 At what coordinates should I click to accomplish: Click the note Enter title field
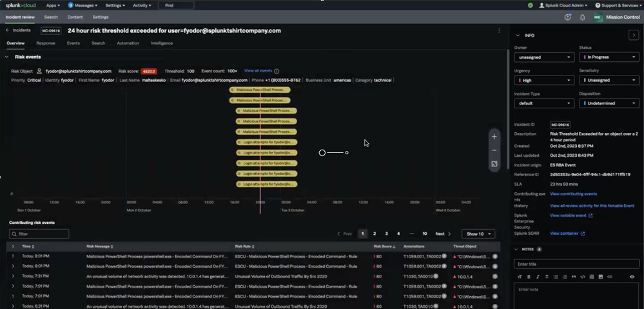click(576, 264)
